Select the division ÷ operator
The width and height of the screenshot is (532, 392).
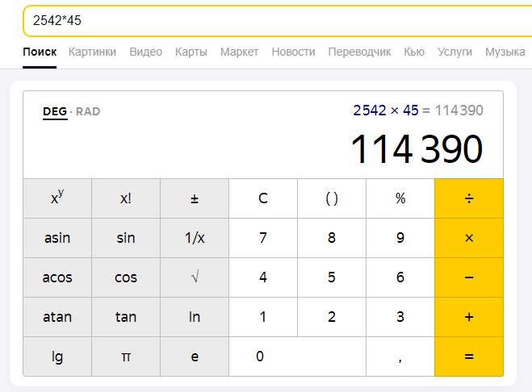[x=469, y=198]
